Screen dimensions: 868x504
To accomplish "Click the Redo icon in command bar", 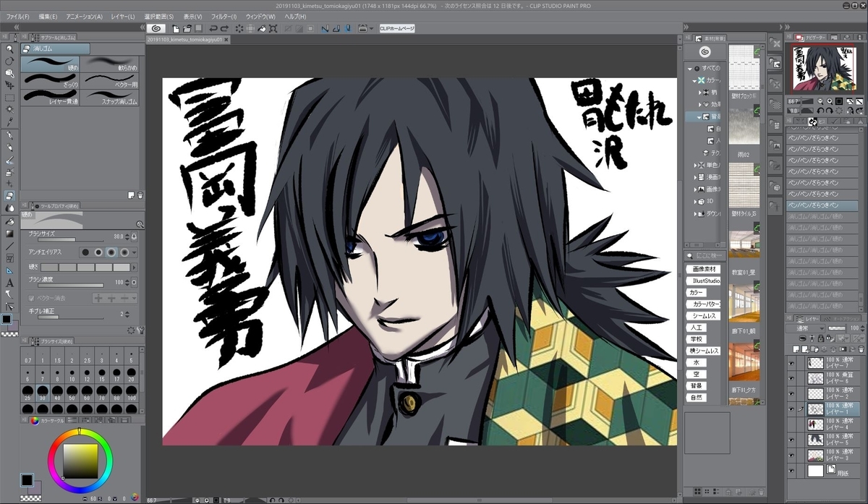I will (224, 28).
